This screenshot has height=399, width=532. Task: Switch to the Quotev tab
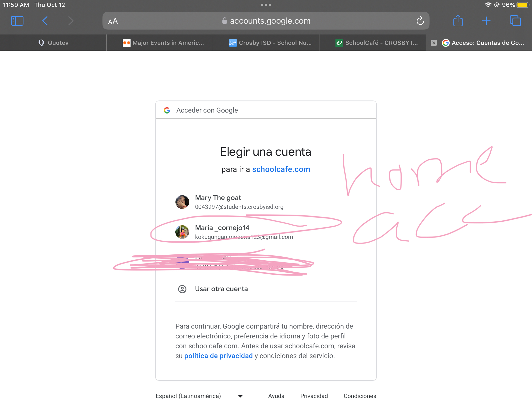tap(53, 43)
